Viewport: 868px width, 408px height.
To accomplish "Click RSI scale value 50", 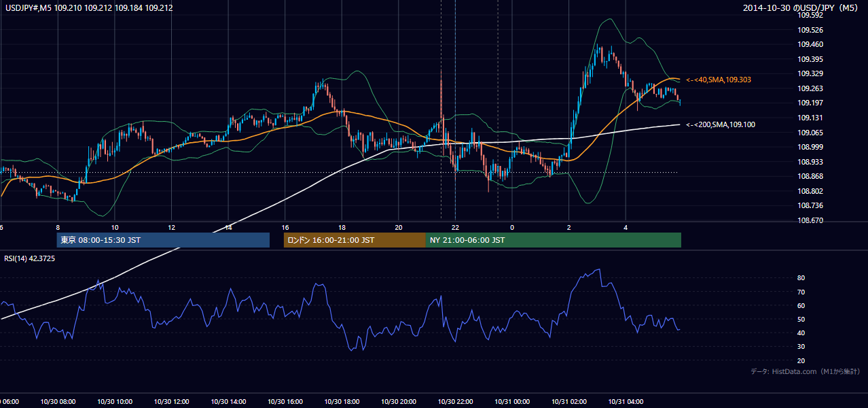I will coord(801,319).
